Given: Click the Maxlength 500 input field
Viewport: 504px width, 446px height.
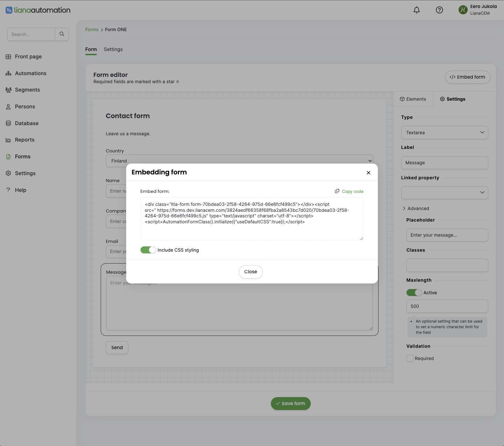Looking at the screenshot, I should click(x=447, y=306).
